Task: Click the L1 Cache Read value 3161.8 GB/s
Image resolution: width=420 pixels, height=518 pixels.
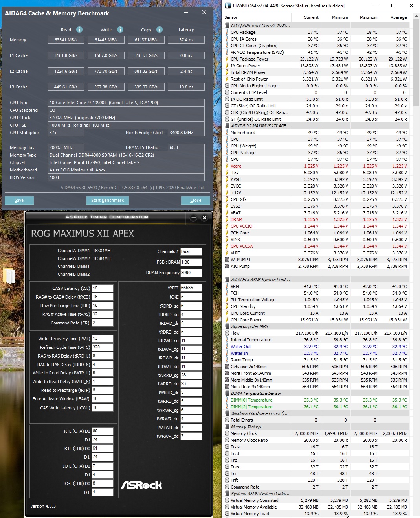Action: 66,55
